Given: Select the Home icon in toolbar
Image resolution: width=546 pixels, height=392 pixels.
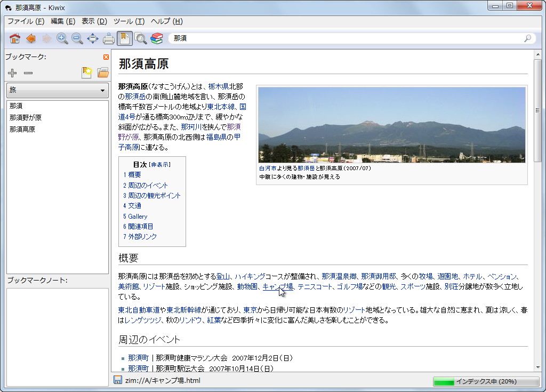Looking at the screenshot, I should tap(15, 38).
